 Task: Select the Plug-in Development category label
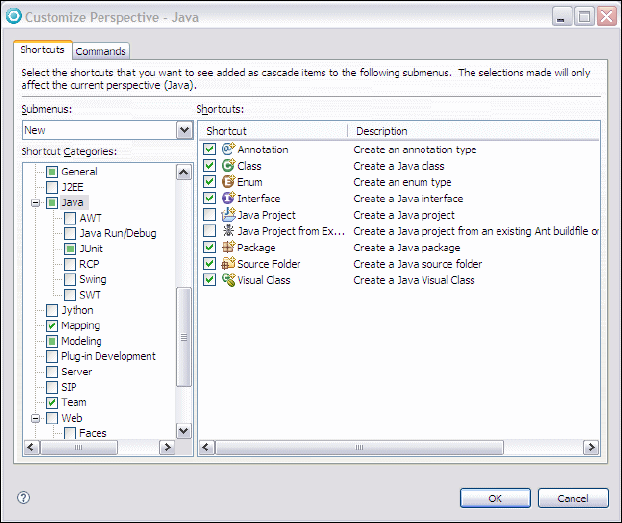pyautogui.click(x=108, y=356)
